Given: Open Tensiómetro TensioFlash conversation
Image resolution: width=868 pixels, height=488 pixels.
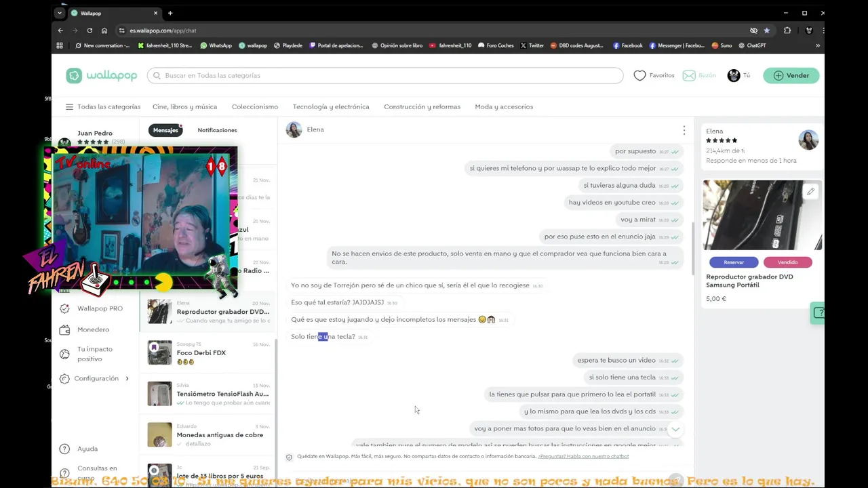Looking at the screenshot, I should (x=208, y=394).
